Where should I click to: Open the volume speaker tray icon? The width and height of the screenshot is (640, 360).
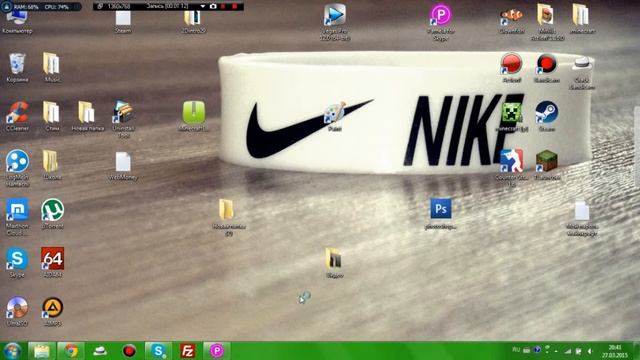click(x=589, y=351)
